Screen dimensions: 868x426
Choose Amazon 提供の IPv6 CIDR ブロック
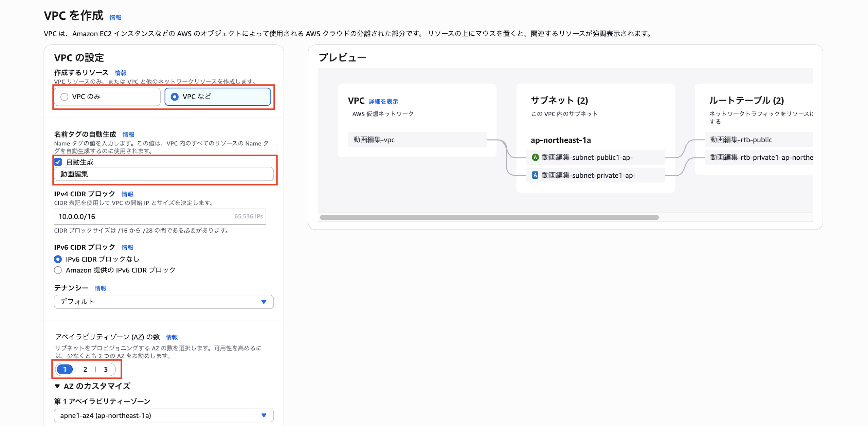[x=58, y=270]
